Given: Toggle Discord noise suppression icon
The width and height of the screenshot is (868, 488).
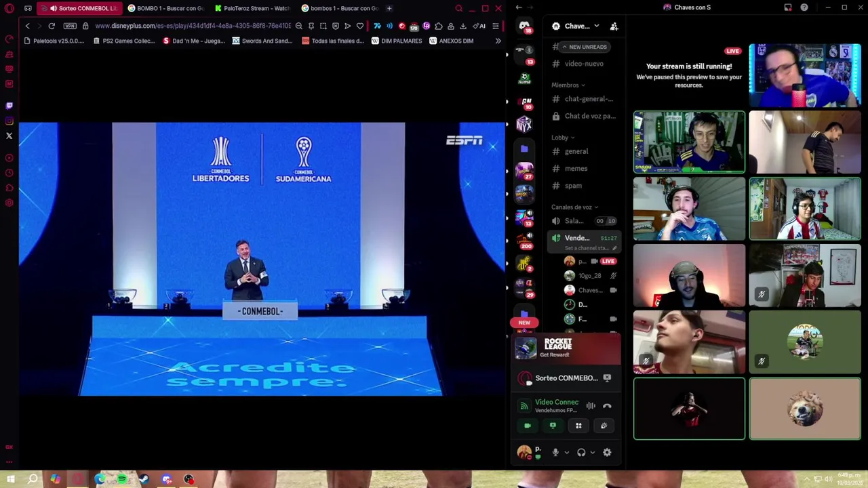Looking at the screenshot, I should coord(591,406).
